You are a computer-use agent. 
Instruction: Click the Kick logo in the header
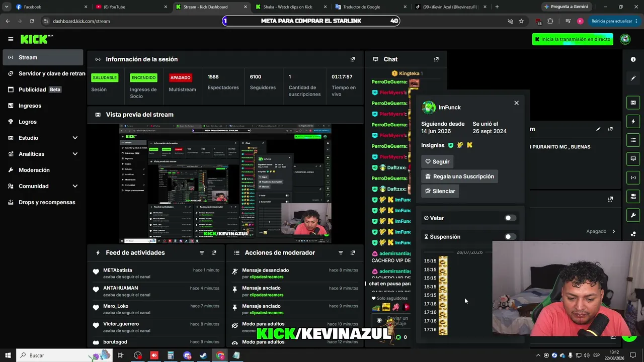[x=37, y=39]
